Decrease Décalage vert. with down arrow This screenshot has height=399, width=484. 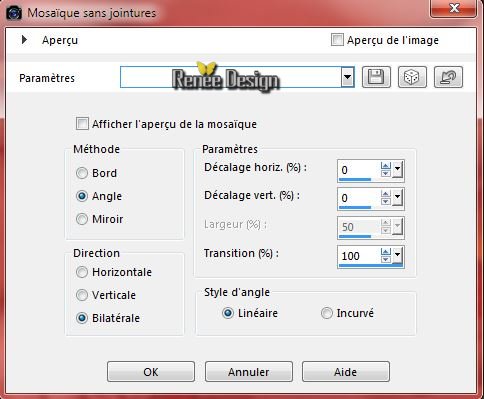(386, 202)
